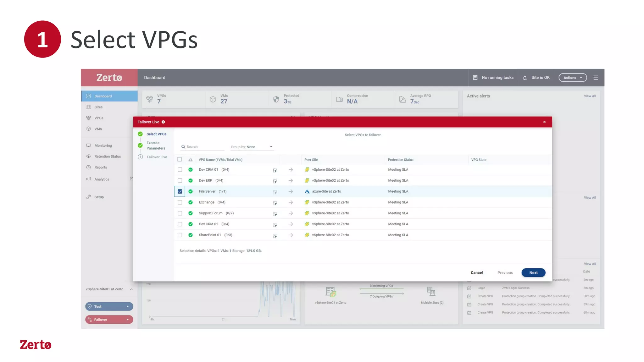Click the Site is OK bell icon

[525, 78]
